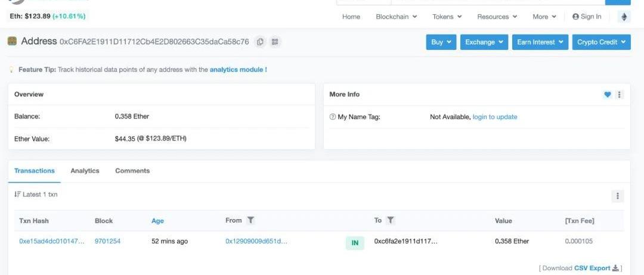Copy the address to clipboard
Screen dimensions: 644x275
(x=260, y=42)
